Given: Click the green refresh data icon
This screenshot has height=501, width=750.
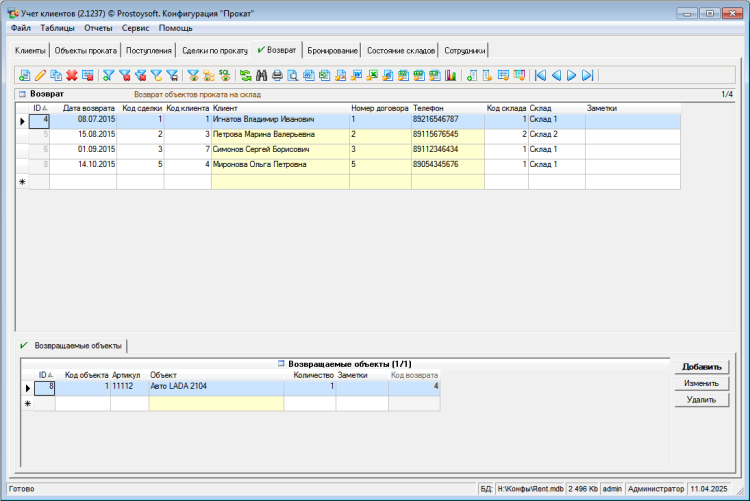Looking at the screenshot, I should (x=244, y=75).
